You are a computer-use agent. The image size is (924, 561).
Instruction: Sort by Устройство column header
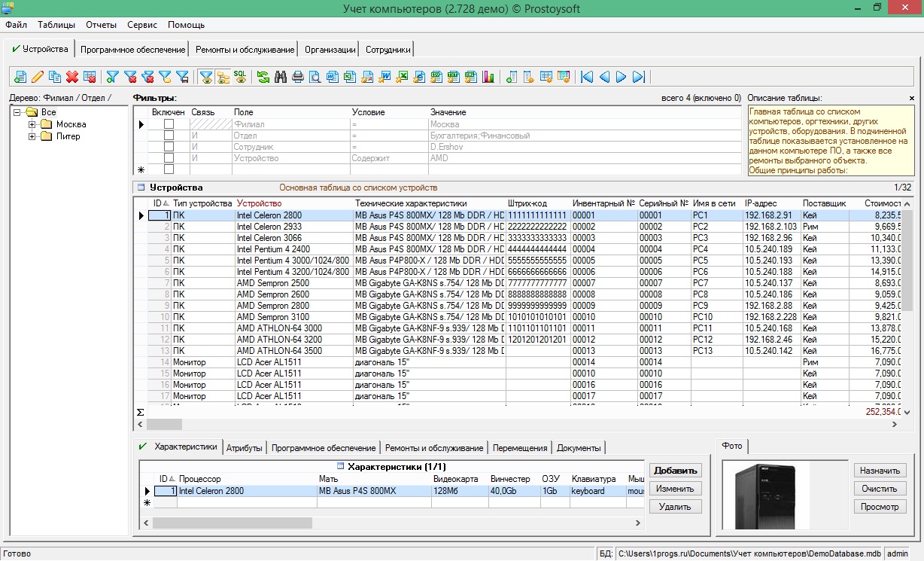click(294, 203)
